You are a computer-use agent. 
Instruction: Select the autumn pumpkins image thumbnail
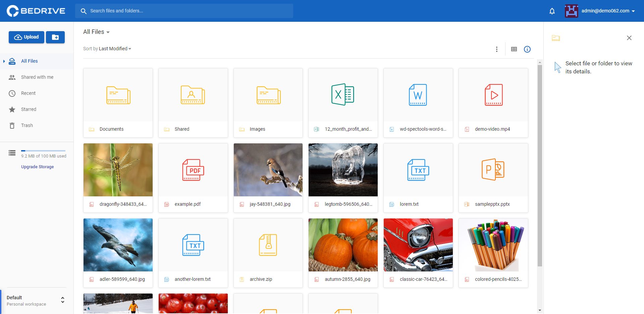[343, 245]
